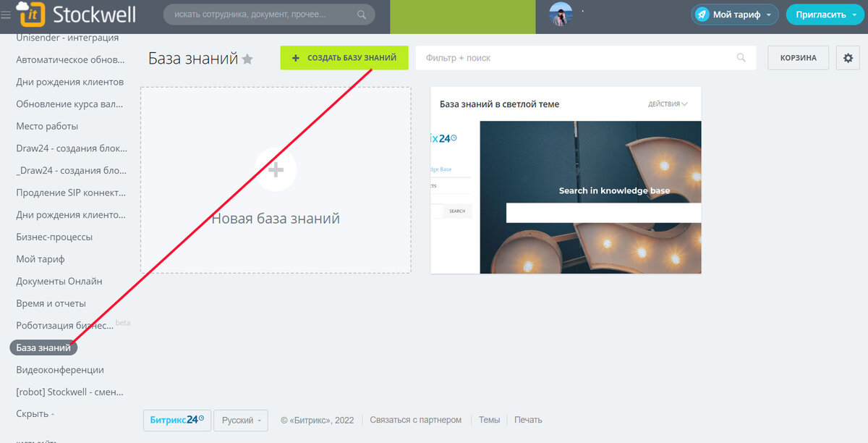
Task: Click the plus circle in Новая база знаний
Action: coord(276,170)
